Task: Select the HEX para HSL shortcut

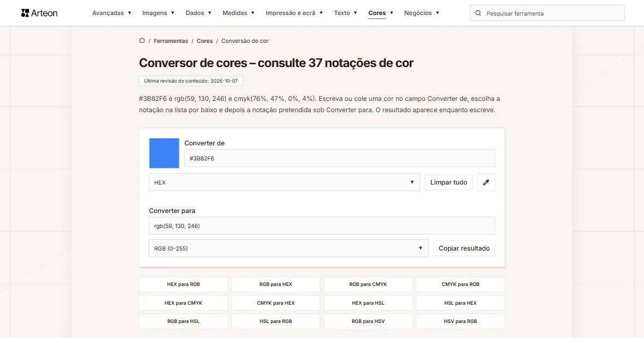Action: click(x=368, y=303)
